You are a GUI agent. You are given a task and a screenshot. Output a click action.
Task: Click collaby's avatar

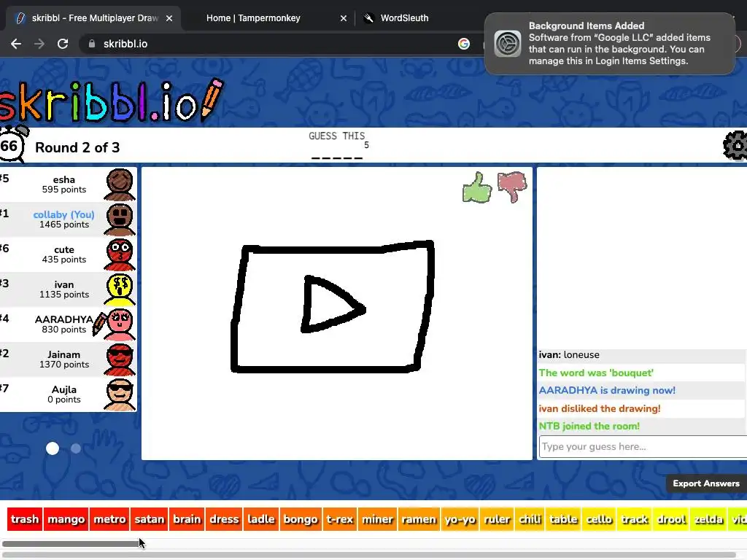pyautogui.click(x=120, y=219)
